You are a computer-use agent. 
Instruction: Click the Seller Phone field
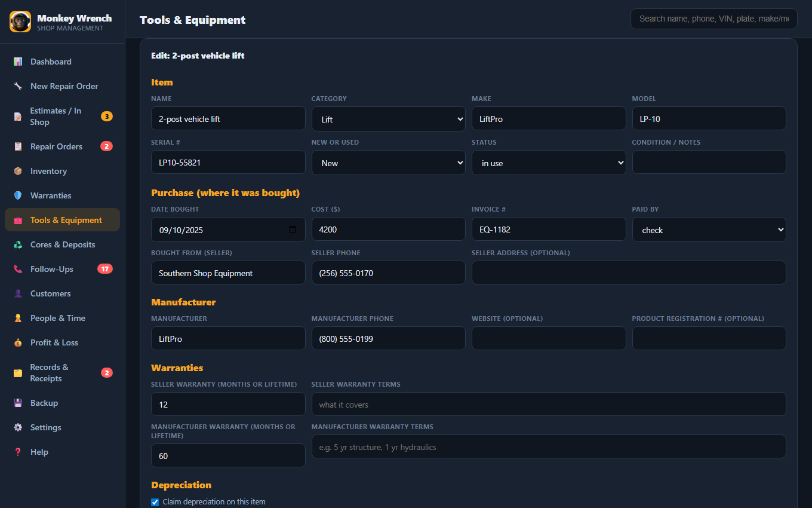point(389,273)
